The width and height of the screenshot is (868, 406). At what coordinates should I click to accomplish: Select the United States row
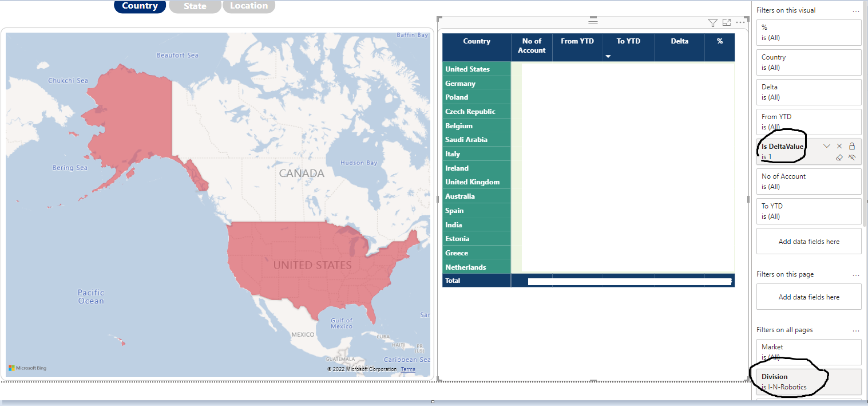[x=477, y=69]
